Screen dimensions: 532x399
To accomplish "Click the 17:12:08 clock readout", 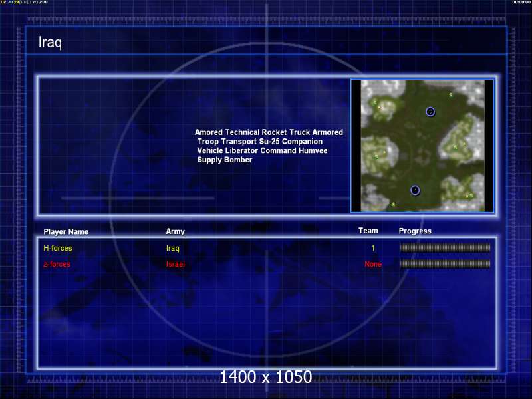I will (x=39, y=2).
